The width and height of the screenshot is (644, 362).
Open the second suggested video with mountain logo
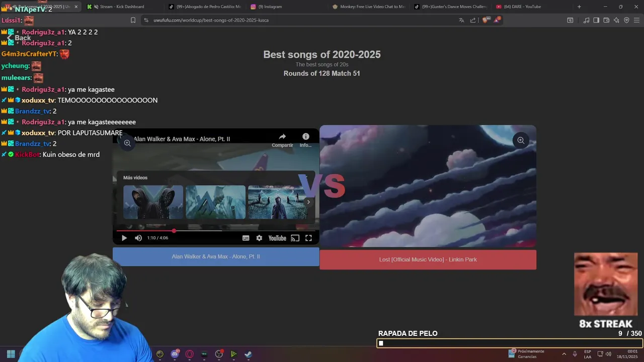[x=216, y=202]
